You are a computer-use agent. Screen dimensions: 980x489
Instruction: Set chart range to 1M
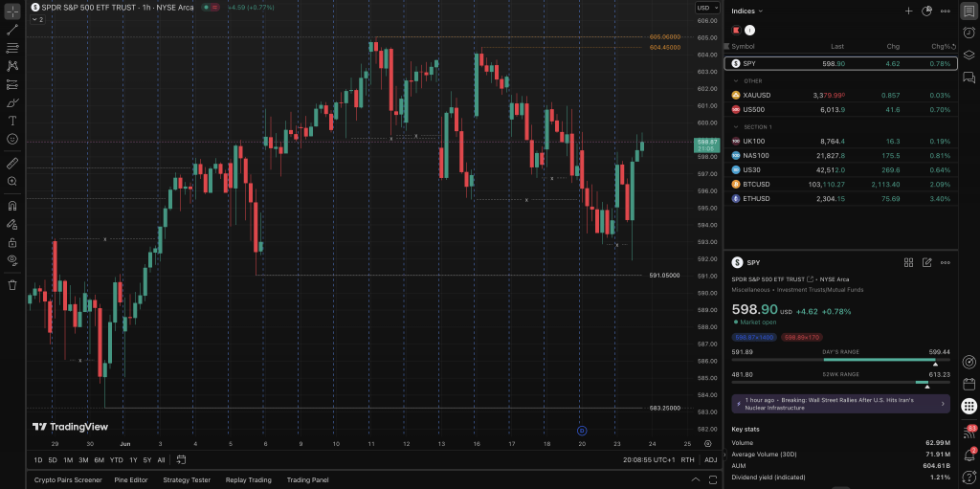[x=68, y=459]
